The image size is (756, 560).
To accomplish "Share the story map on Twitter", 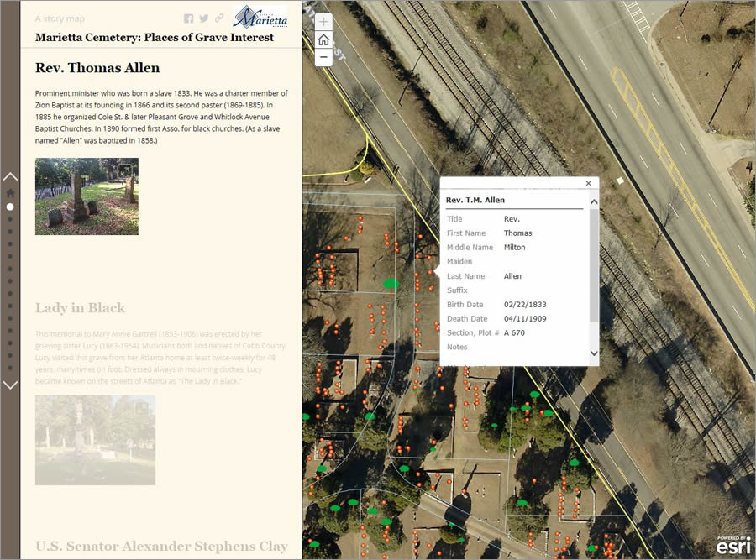I will [203, 18].
